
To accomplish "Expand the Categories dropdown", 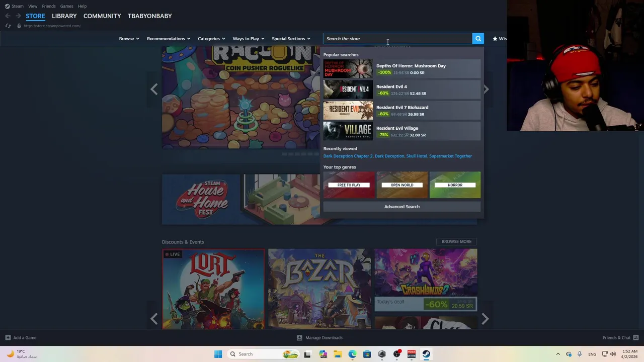I will coord(211,39).
